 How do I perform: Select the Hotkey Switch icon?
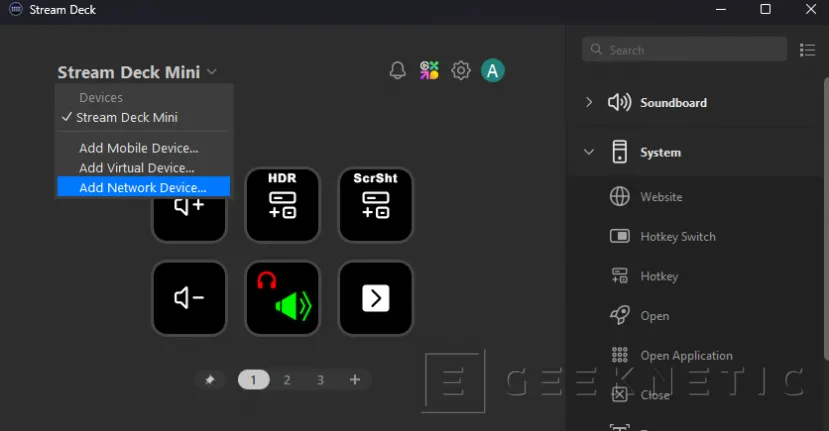click(620, 236)
